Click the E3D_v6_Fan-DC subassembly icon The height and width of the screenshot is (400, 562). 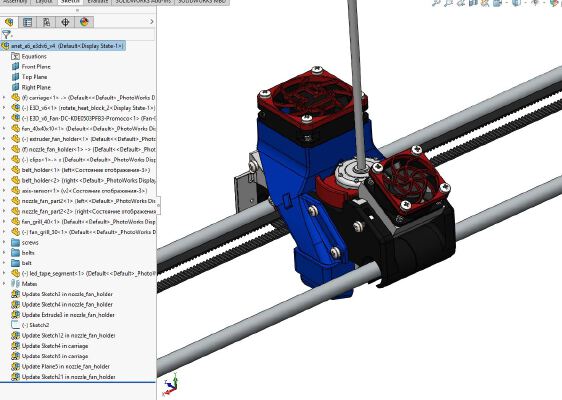point(15,118)
